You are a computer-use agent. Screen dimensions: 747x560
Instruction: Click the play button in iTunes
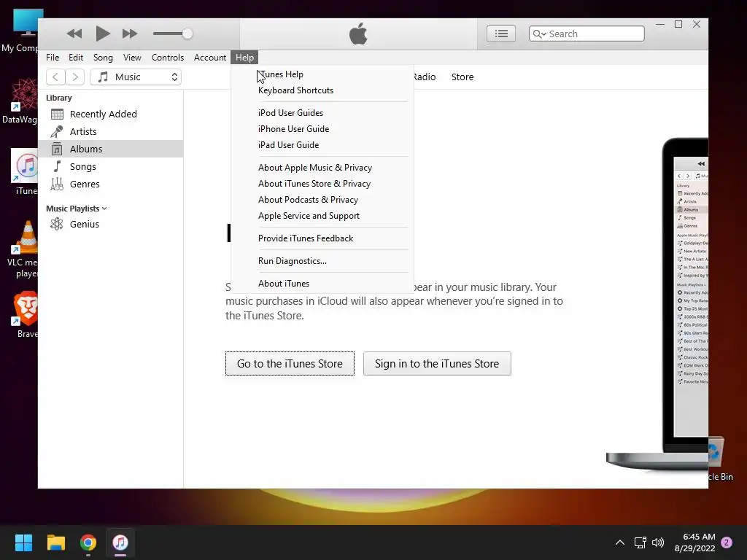pos(102,34)
